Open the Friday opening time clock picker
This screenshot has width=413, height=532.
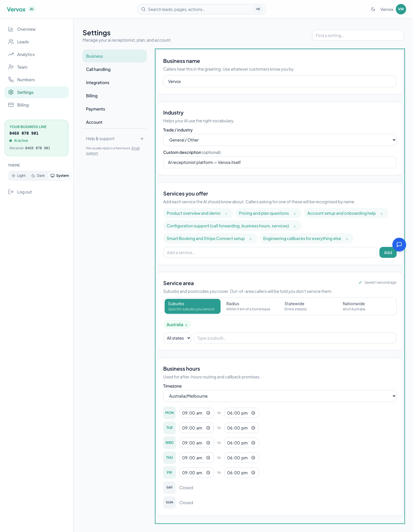coord(208,473)
